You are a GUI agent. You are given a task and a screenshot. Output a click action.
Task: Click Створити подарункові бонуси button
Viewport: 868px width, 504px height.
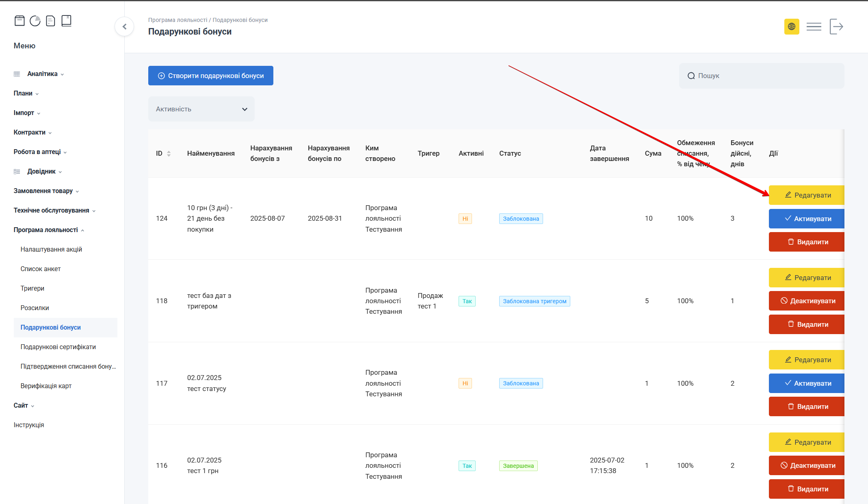(210, 76)
